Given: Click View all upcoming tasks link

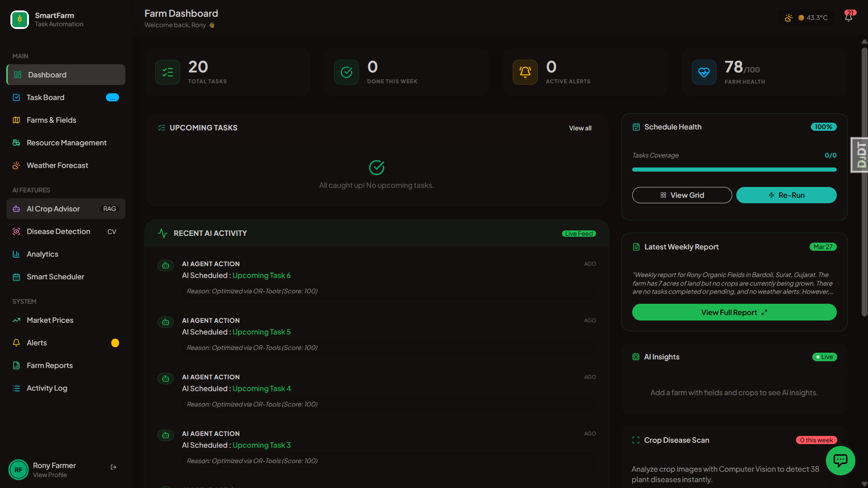Looking at the screenshot, I should 580,128.
